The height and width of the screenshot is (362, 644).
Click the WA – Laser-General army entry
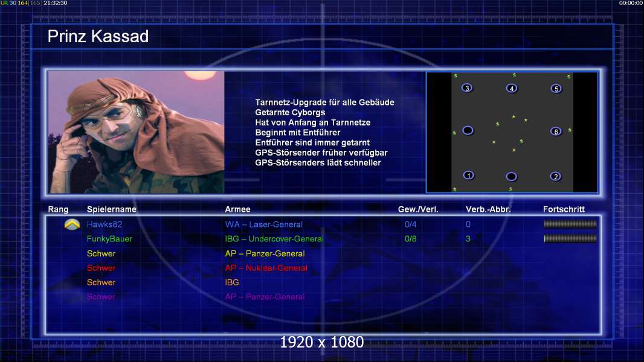click(263, 224)
